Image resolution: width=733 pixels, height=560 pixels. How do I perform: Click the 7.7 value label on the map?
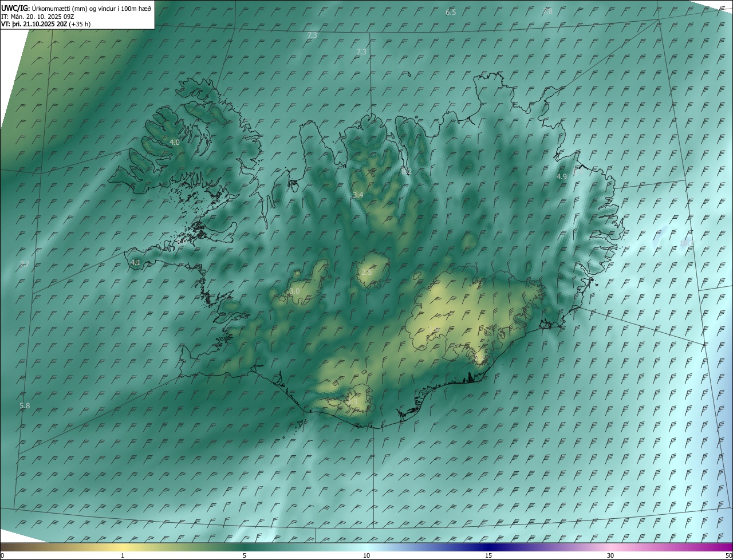pos(24,264)
